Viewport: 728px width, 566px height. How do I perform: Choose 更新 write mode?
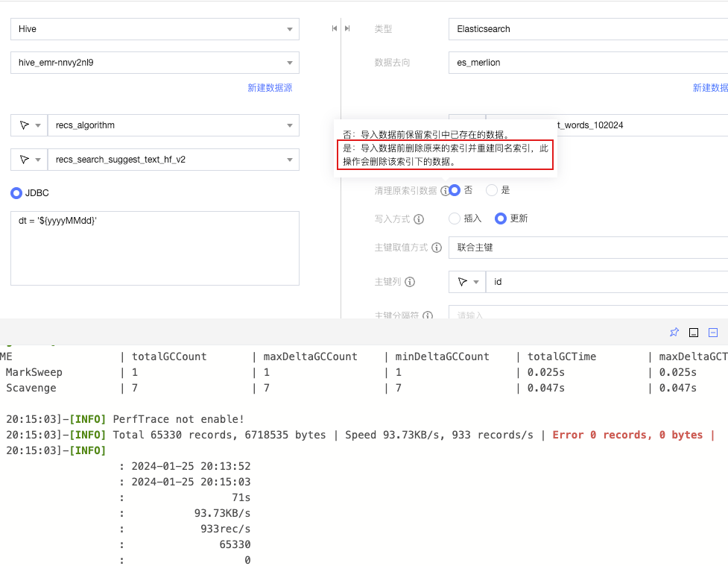501,218
